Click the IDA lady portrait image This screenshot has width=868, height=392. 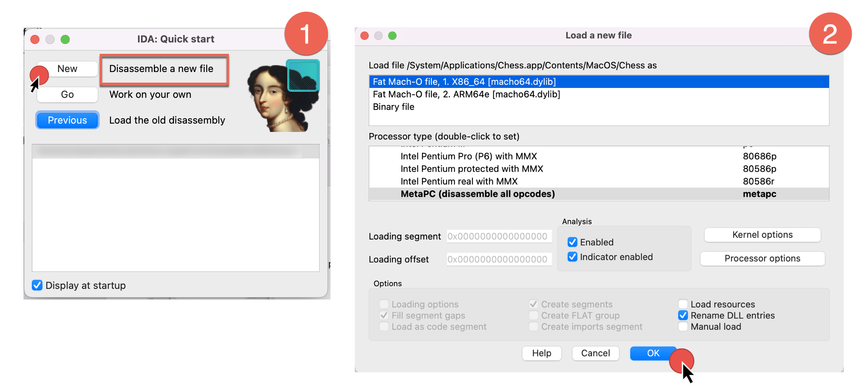[x=273, y=102]
